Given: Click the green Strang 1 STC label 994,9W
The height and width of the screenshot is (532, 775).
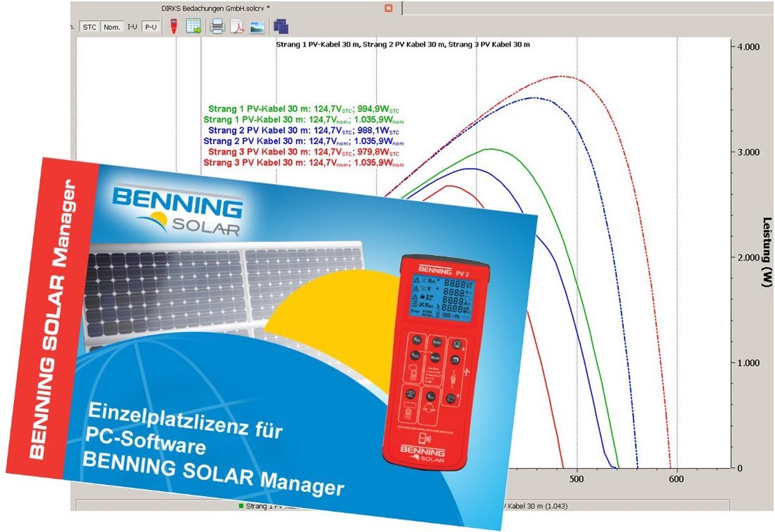Looking at the screenshot, I should pyautogui.click(x=304, y=110).
